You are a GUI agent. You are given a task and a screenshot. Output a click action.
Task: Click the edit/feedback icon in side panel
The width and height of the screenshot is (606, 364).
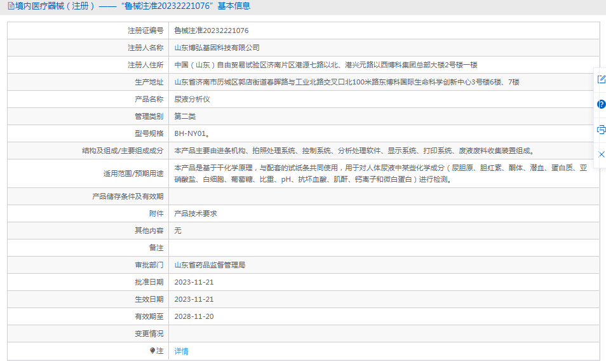coord(601,79)
